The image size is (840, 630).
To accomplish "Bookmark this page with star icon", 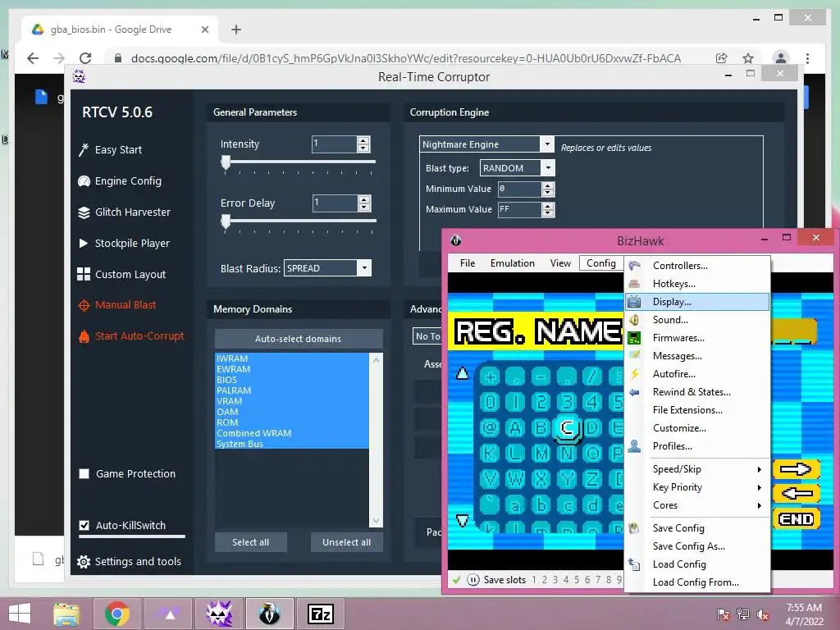I will point(748,58).
